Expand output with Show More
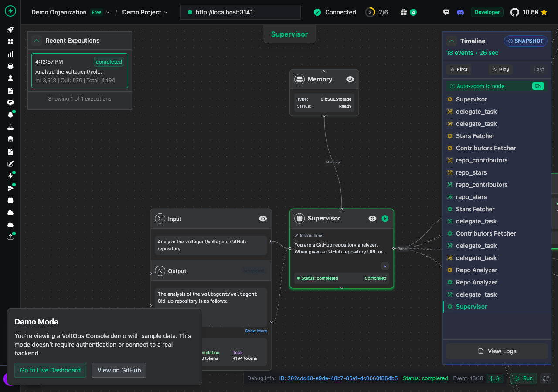 (256, 331)
